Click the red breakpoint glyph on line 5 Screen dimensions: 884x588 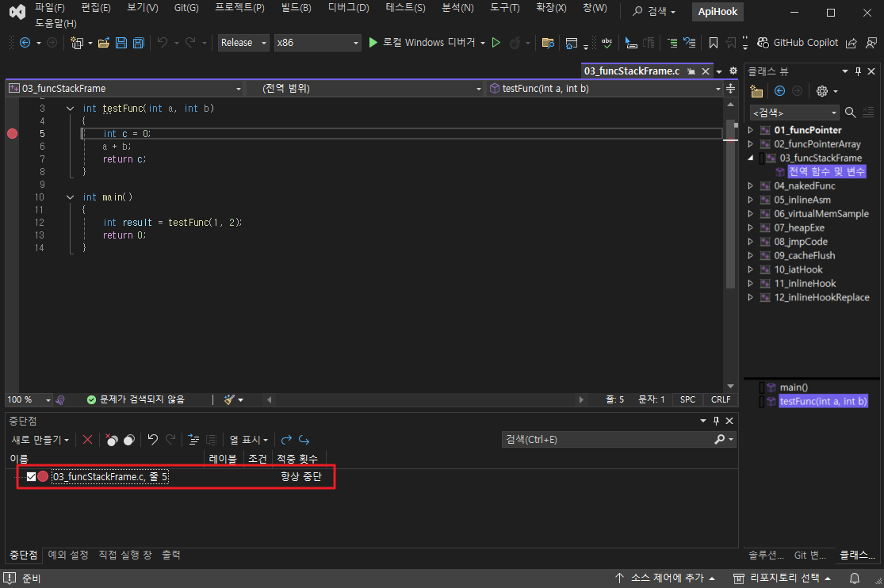(x=13, y=134)
